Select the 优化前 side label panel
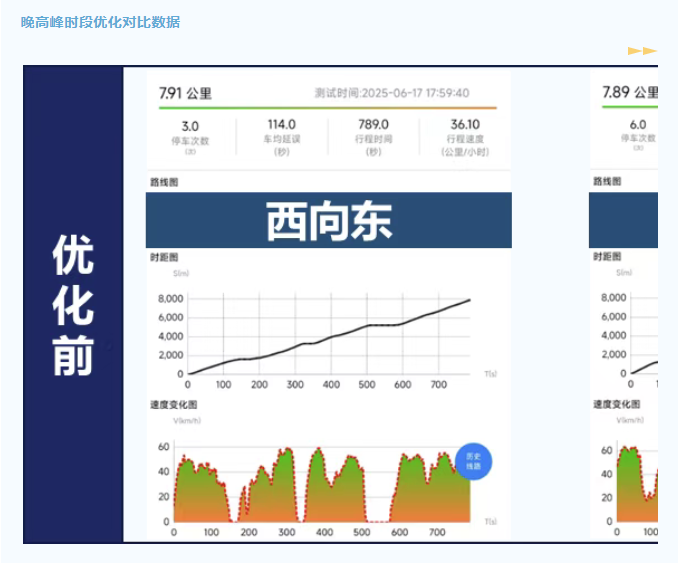The width and height of the screenshot is (681, 563). pyautogui.click(x=73, y=305)
